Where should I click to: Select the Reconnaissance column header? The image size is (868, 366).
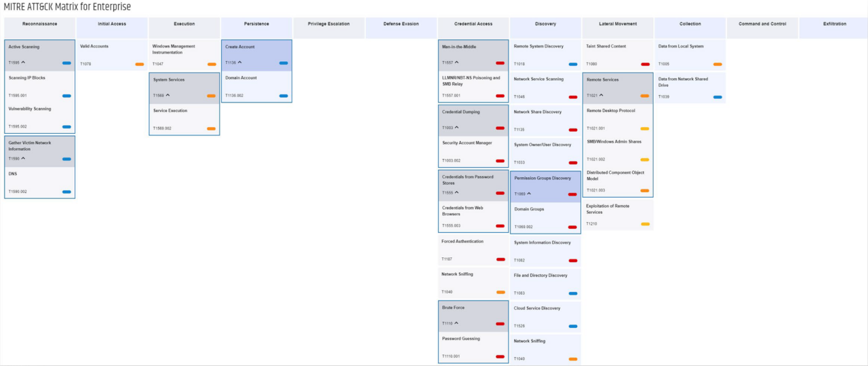point(39,24)
